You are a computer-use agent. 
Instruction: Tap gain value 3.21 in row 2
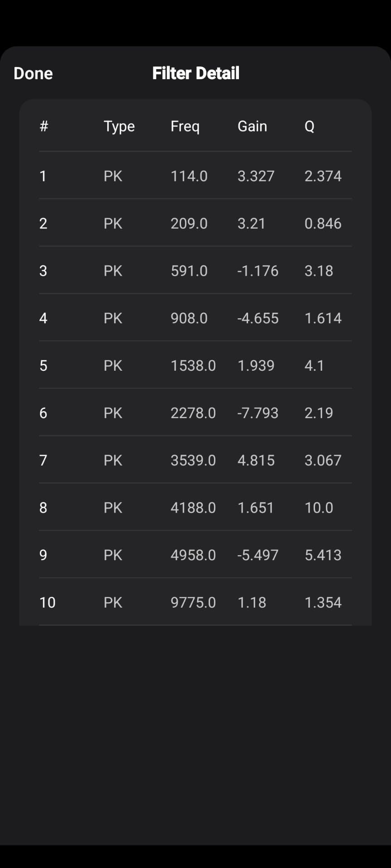point(251,223)
